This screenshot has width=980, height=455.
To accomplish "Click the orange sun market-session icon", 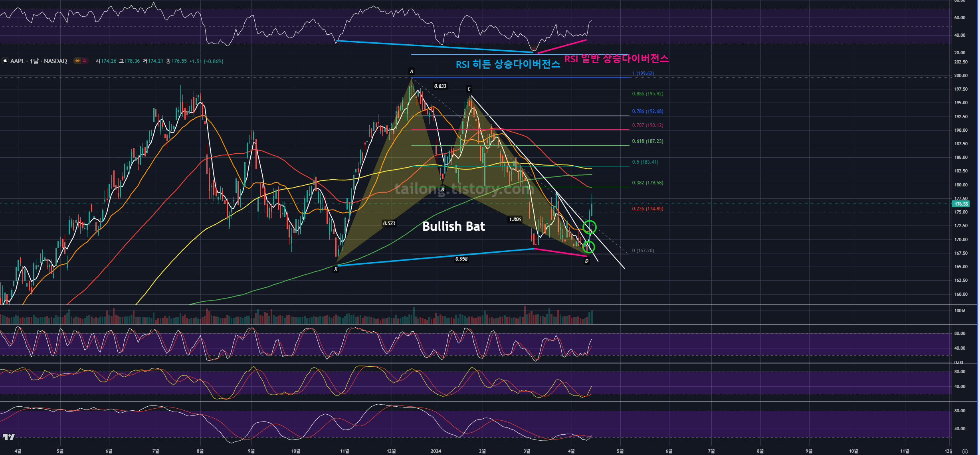I will (x=77, y=61).
